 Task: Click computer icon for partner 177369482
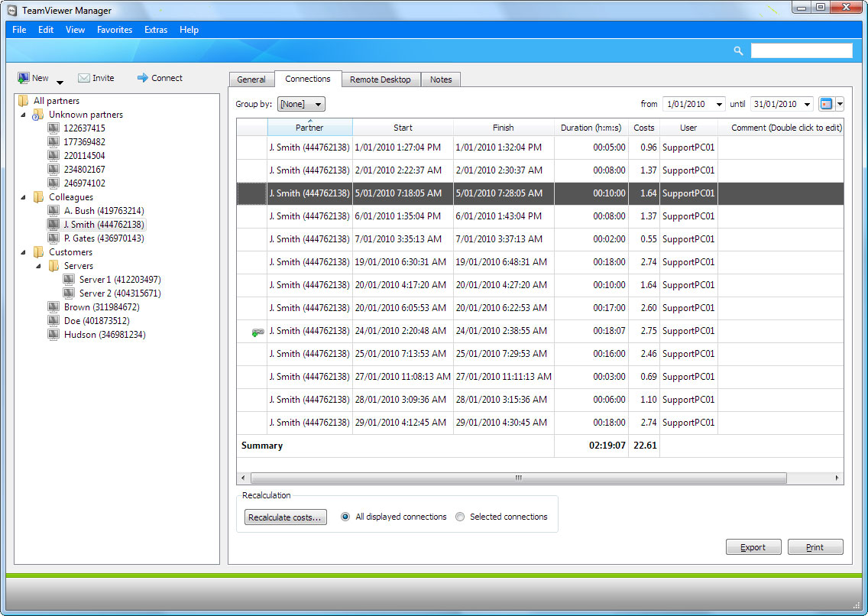(x=53, y=141)
